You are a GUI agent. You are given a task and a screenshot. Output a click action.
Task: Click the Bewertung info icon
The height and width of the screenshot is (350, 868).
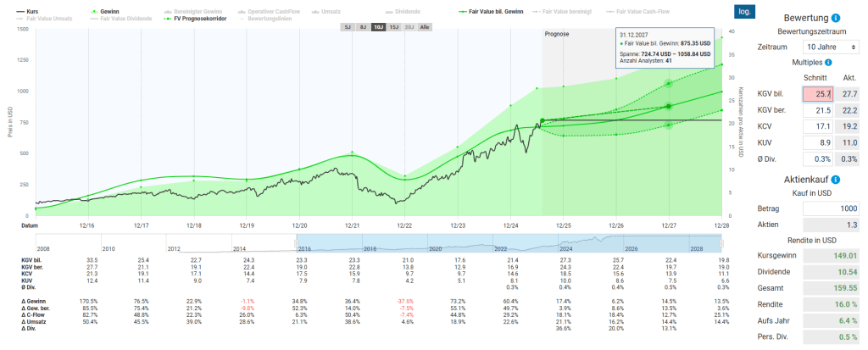pos(837,18)
